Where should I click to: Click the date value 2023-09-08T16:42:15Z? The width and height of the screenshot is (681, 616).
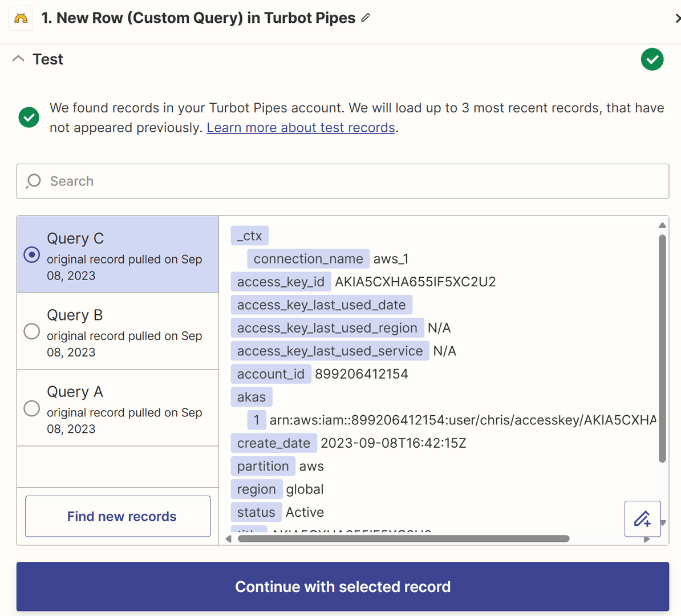pos(394,443)
